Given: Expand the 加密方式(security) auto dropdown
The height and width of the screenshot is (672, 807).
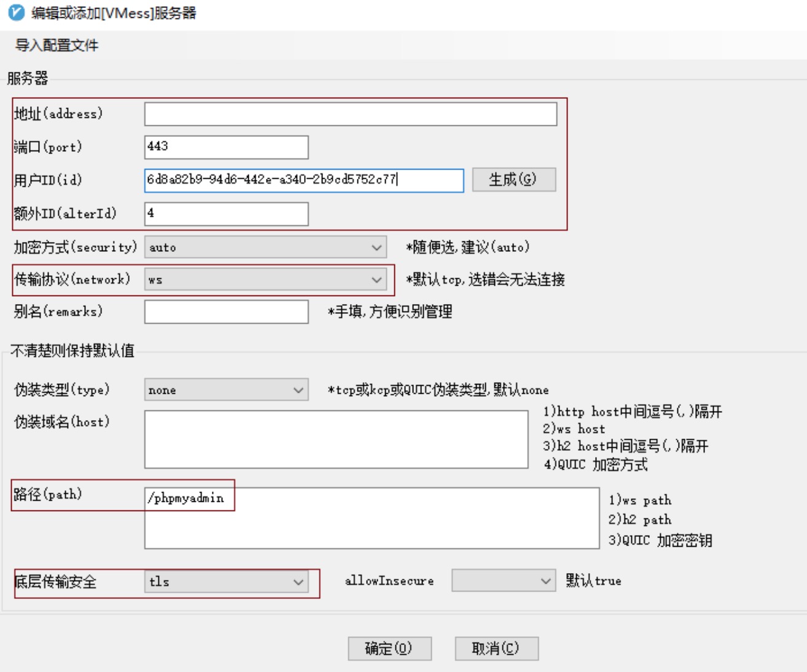Looking at the screenshot, I should [x=265, y=247].
